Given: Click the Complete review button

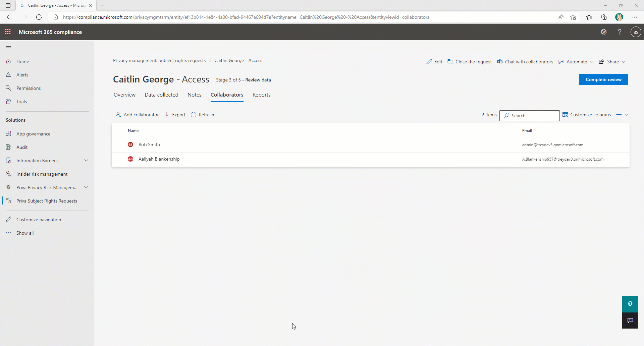Looking at the screenshot, I should coord(603,79).
